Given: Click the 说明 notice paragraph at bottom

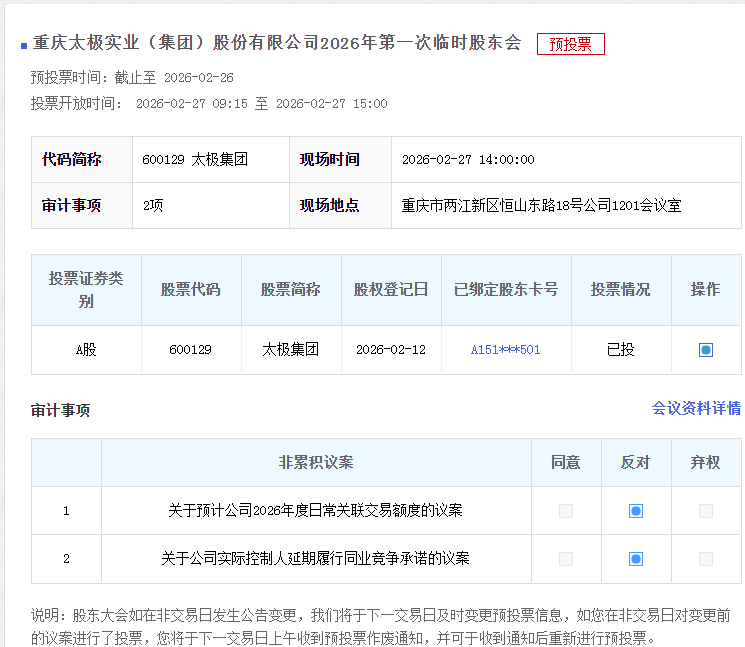Looking at the screenshot, I should [381, 627].
